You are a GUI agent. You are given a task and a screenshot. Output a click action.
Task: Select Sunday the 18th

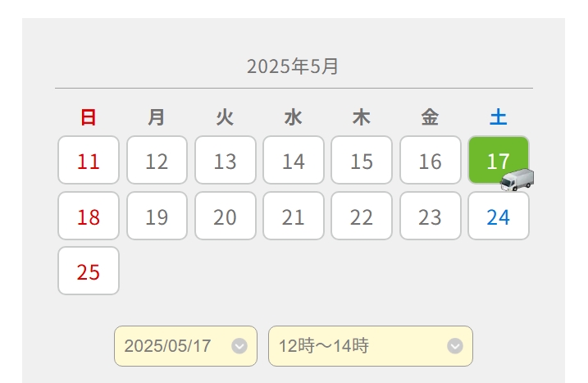pos(89,216)
